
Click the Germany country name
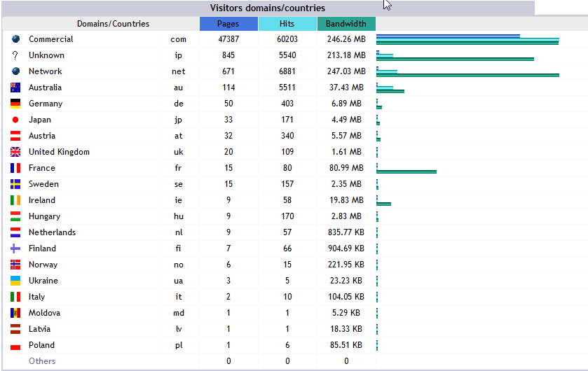click(x=46, y=104)
